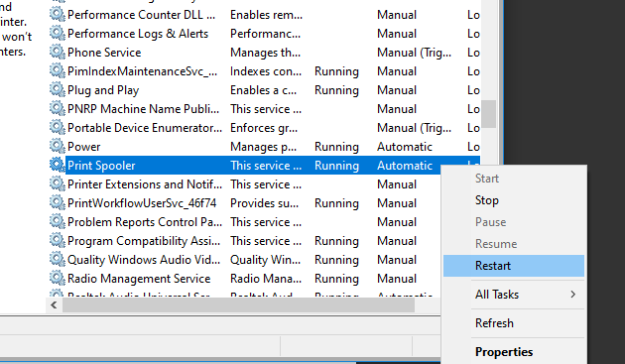Click Power's Automatic startup type cell

[x=405, y=147]
